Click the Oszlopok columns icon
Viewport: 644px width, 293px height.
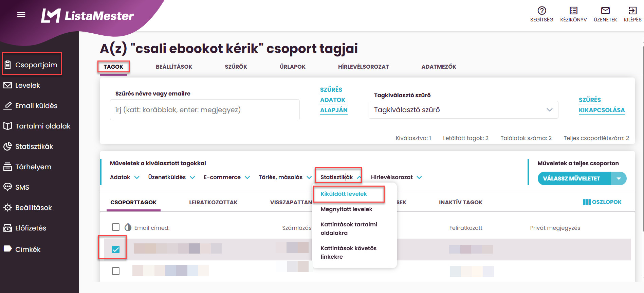[587, 202]
